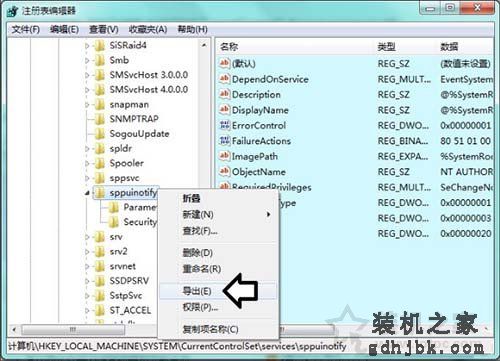The image size is (500, 361).
Task: Expand the SiSRaid4 key
Action: pyautogui.click(x=87, y=46)
